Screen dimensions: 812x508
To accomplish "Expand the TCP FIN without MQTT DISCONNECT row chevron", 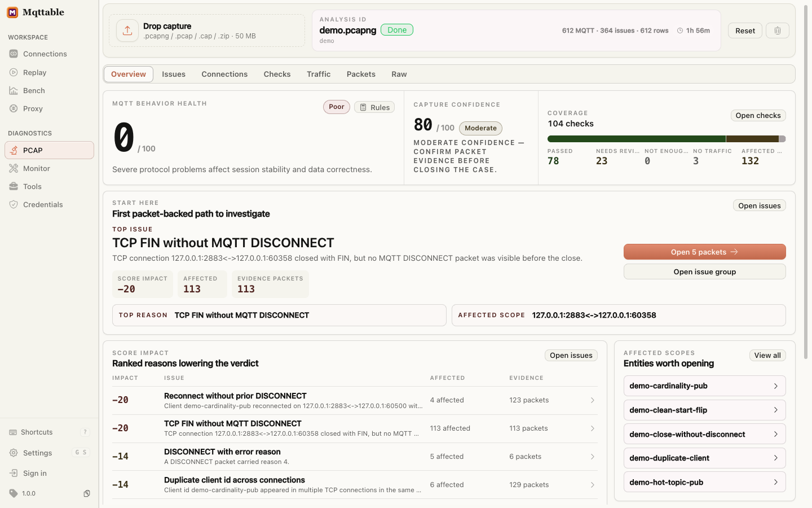I will pyautogui.click(x=592, y=428).
